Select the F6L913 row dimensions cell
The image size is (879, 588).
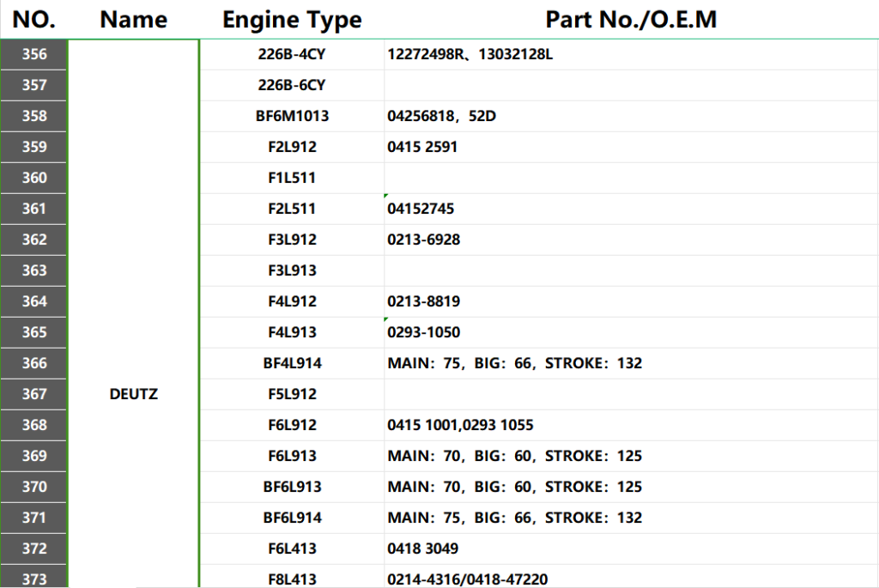click(x=631, y=456)
